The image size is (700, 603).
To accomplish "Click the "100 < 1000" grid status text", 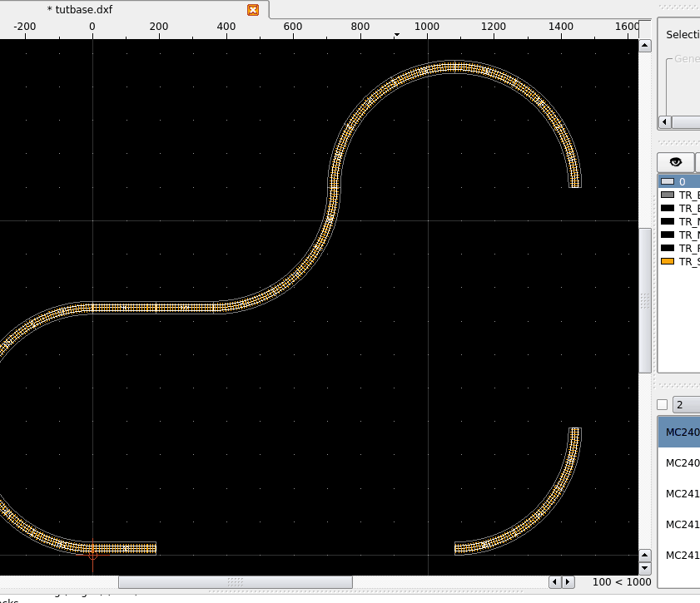I will click(621, 582).
